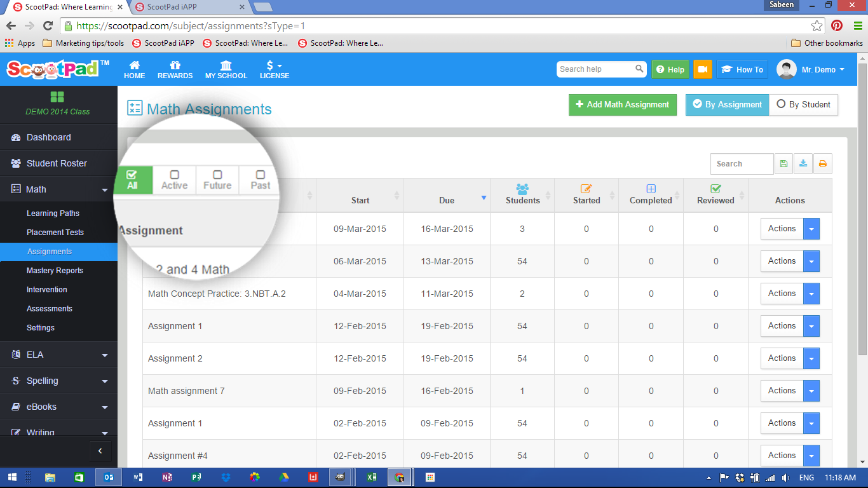The image size is (868, 488).
Task: Select the By Assignment view option
Action: pos(726,105)
